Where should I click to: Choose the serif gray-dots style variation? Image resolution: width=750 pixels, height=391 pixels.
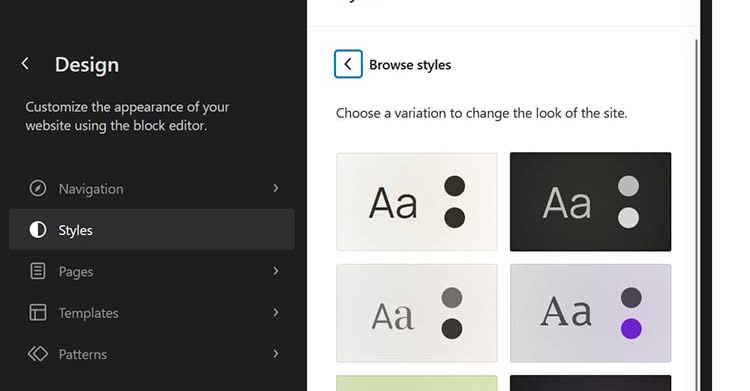417,313
